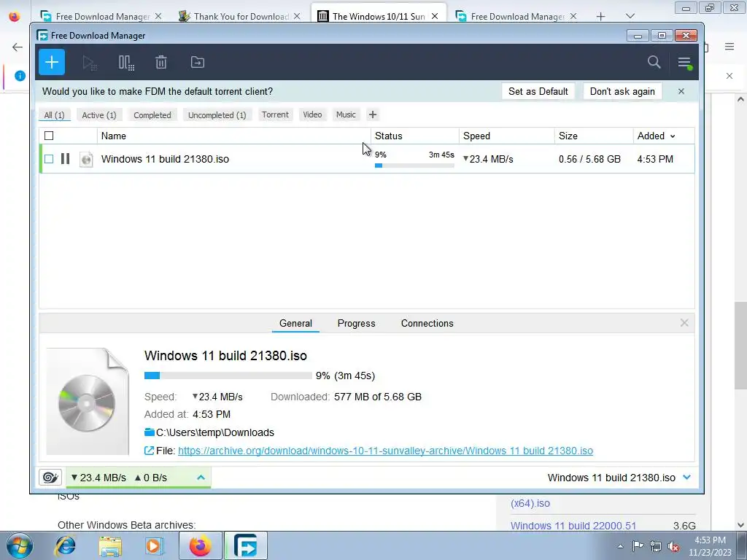The height and width of the screenshot is (560, 747).
Task: Switch to the Progress details tab
Action: 356,323
